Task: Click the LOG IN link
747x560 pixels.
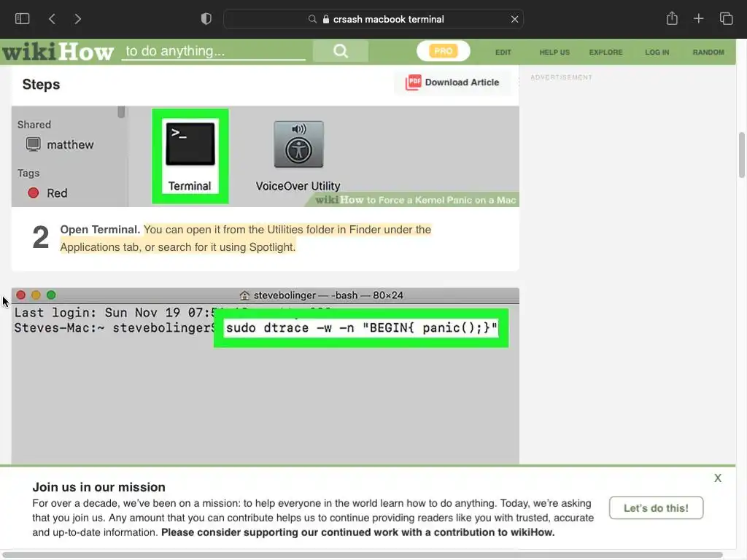Action: tap(657, 52)
